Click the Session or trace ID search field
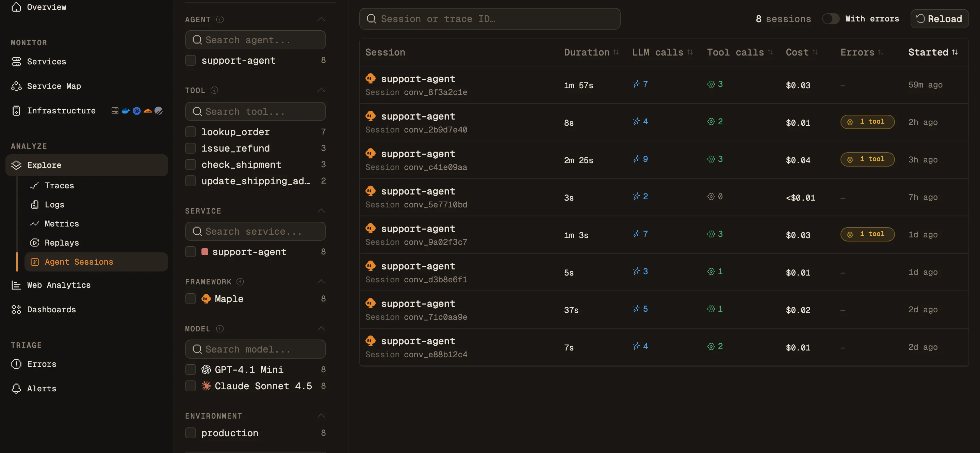This screenshot has height=453, width=980. pos(490,19)
